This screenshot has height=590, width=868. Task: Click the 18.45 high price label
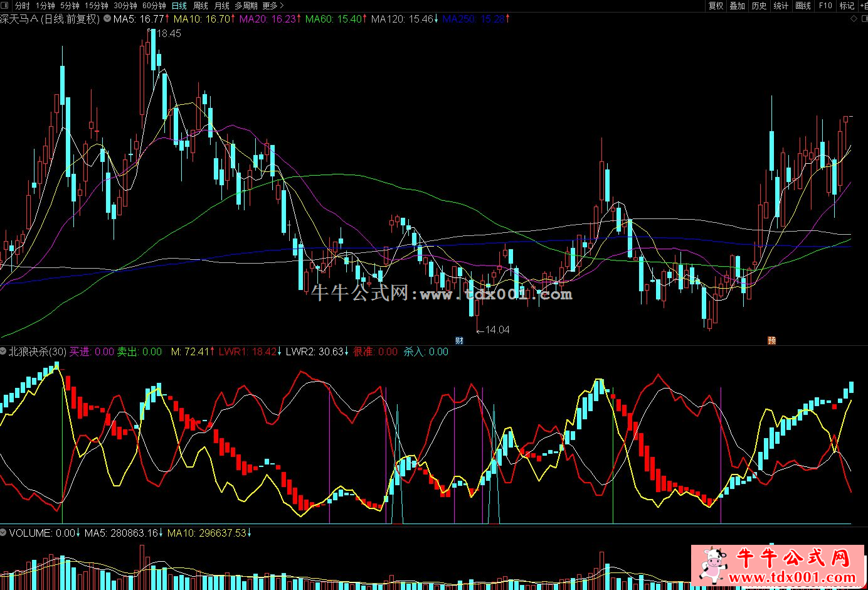[x=168, y=33]
